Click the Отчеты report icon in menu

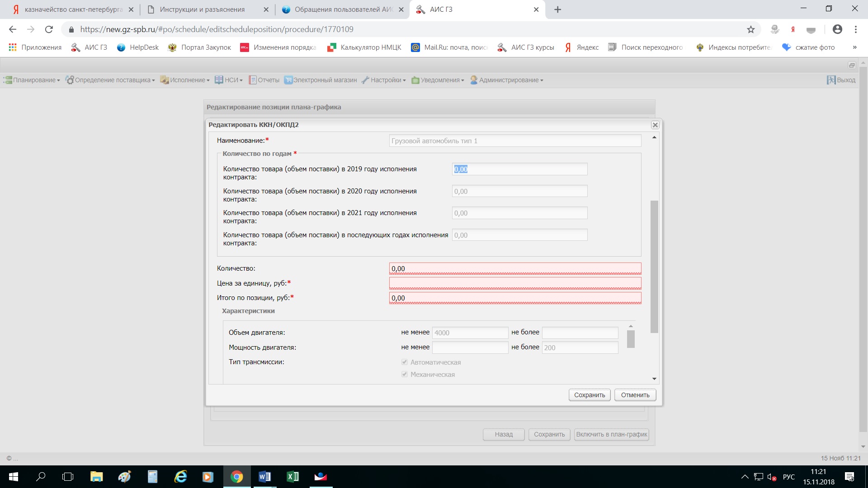253,80
